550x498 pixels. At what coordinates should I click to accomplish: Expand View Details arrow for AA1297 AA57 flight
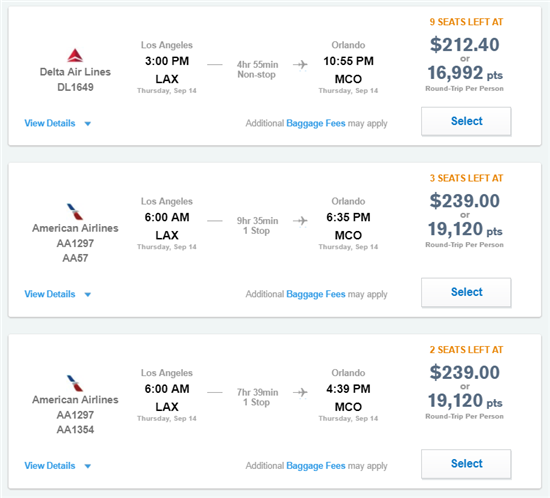coord(88,294)
